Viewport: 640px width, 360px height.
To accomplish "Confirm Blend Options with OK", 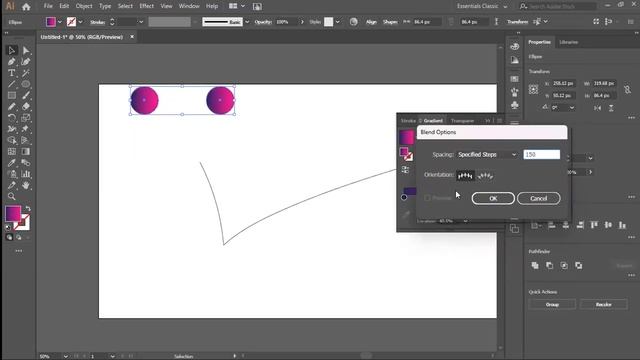I will (493, 198).
